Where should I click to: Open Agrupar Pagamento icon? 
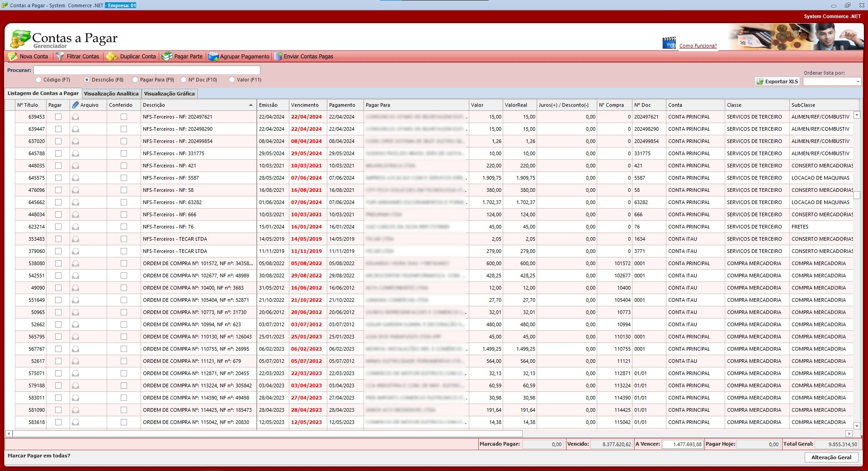coord(213,57)
